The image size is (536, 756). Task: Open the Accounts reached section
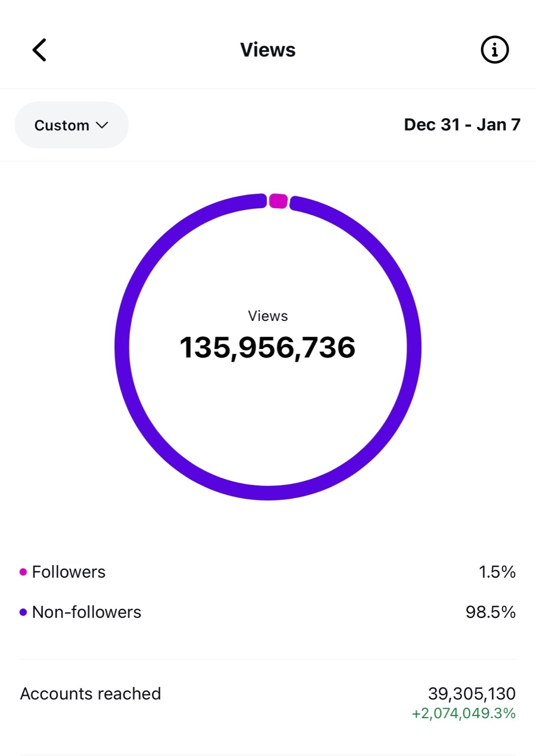[90, 693]
